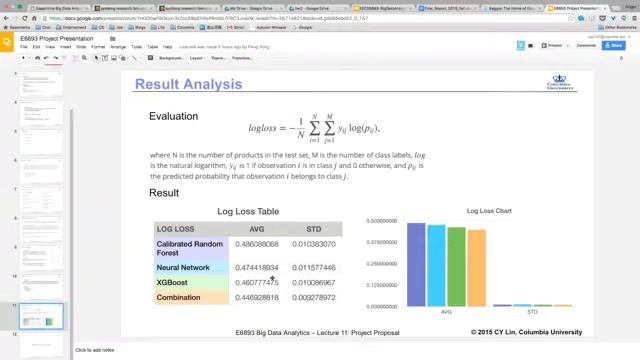The image size is (640, 360).
Task: Open the Present dropdown arrow
Action: (x=568, y=46)
